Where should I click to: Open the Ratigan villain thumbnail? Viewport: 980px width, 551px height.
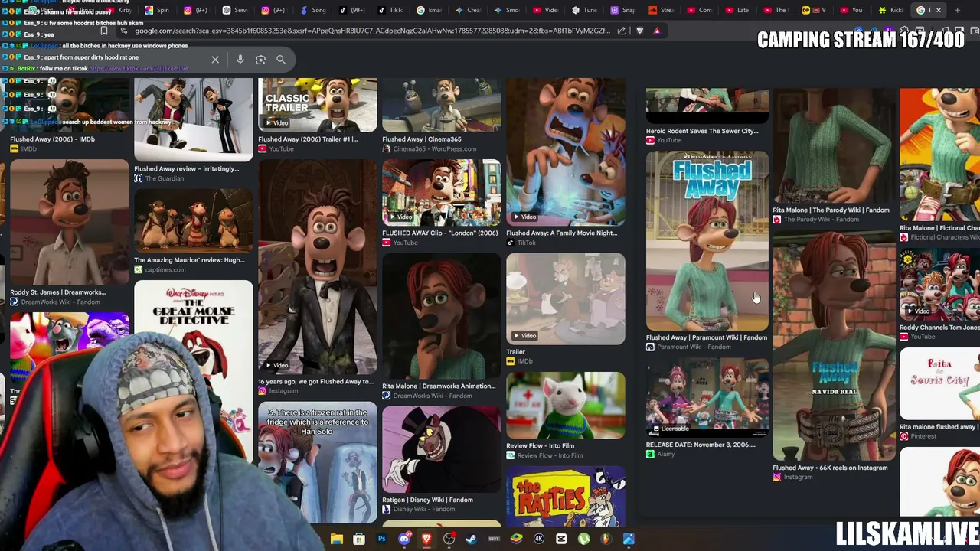pos(442,448)
